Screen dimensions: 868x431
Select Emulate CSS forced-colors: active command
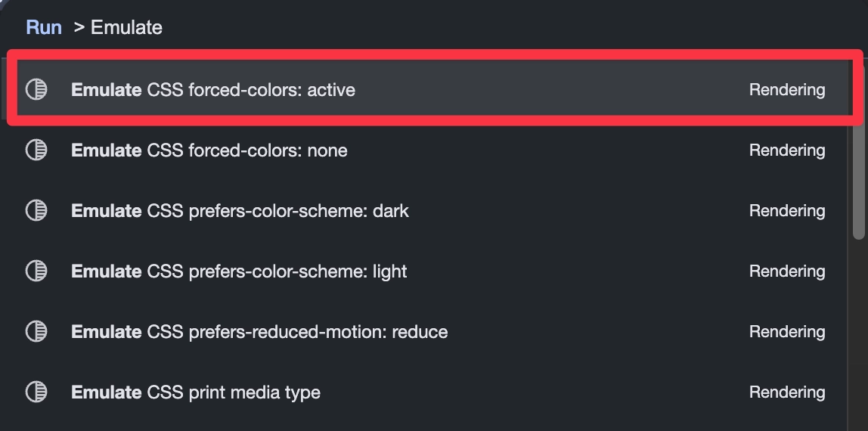click(x=213, y=90)
